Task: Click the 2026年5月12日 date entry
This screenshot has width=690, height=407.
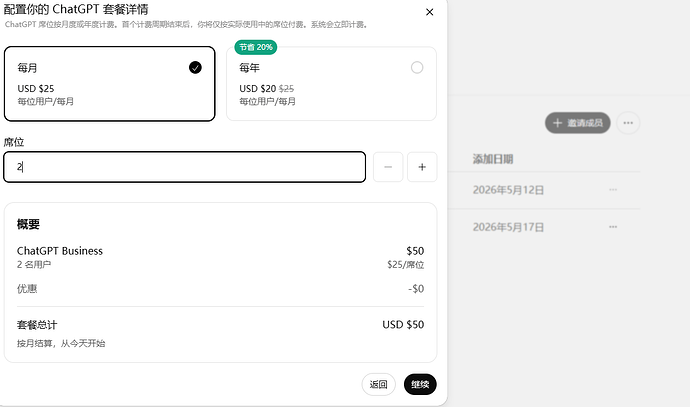Action: pos(508,190)
